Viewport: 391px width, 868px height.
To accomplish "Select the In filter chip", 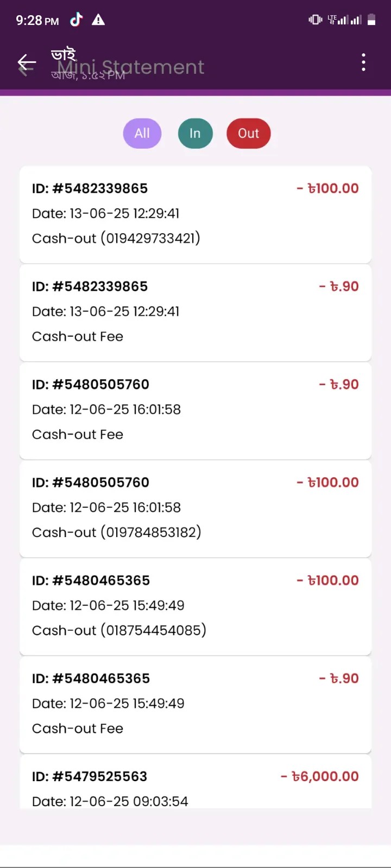I will click(x=195, y=133).
